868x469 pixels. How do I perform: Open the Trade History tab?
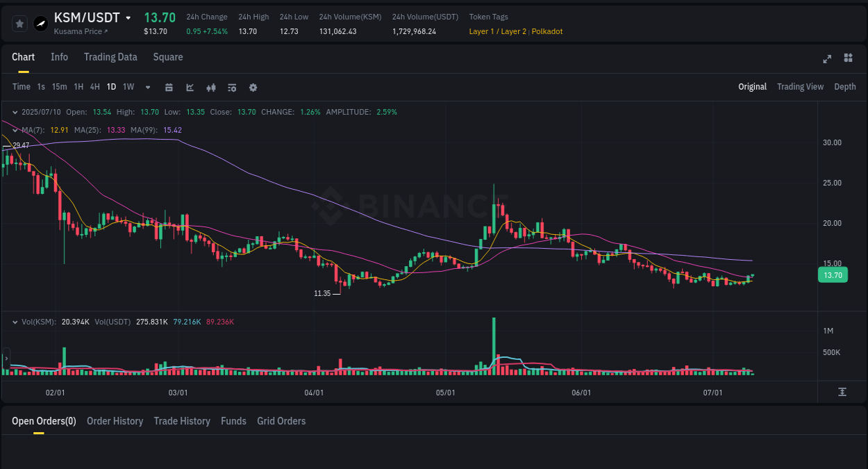click(182, 421)
